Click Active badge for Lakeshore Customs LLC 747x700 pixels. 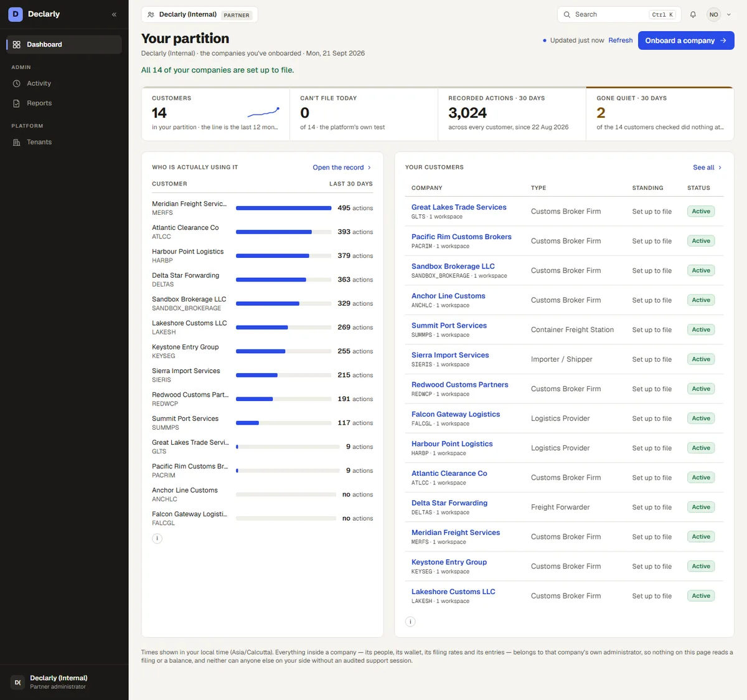click(701, 596)
